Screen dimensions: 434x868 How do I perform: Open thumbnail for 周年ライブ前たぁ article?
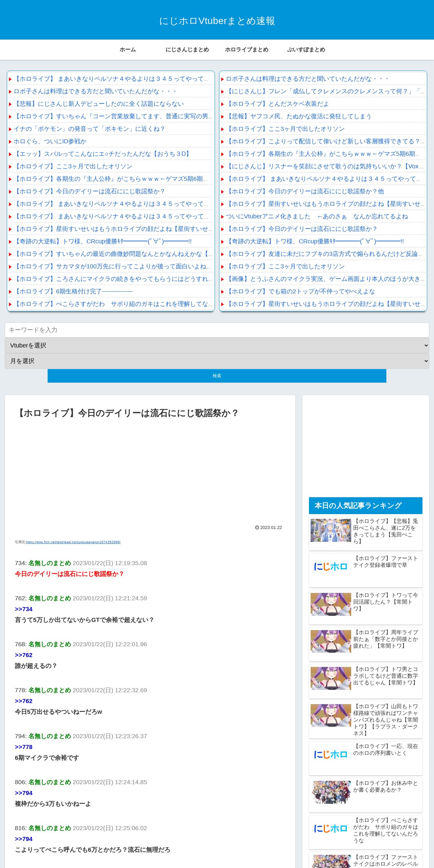tap(331, 641)
